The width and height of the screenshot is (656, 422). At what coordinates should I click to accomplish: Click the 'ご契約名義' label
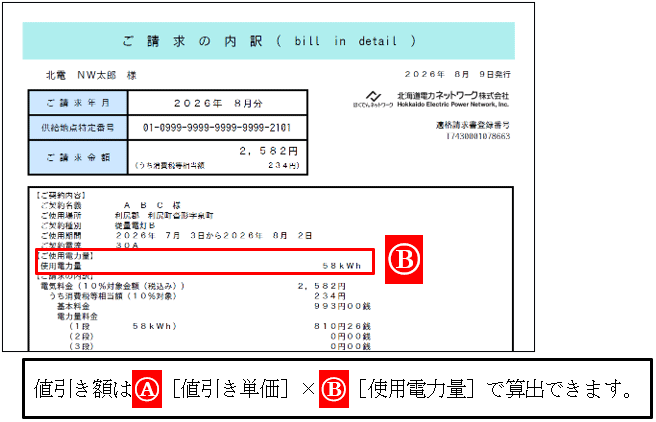(x=61, y=205)
